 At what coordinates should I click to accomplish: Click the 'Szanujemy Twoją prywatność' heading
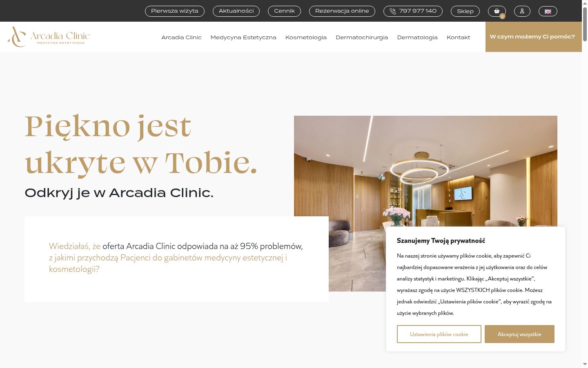coord(441,240)
